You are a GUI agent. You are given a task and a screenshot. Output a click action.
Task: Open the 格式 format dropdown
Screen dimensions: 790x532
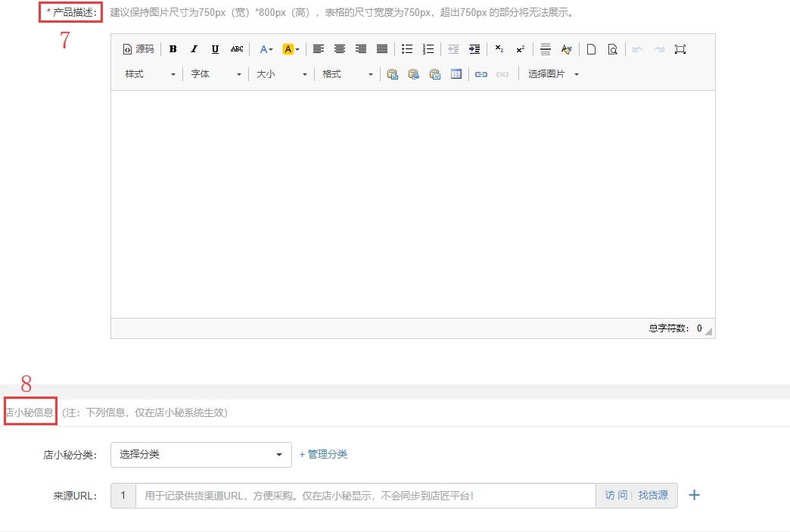tap(347, 74)
